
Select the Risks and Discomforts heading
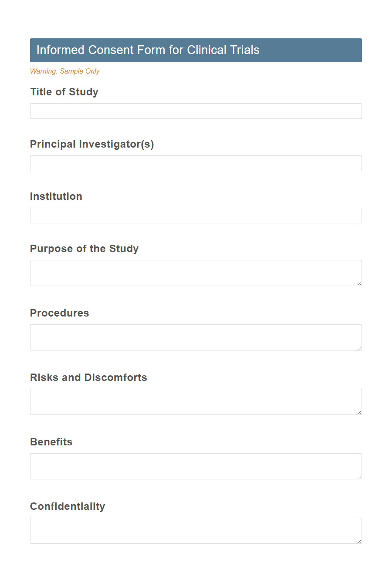(88, 377)
